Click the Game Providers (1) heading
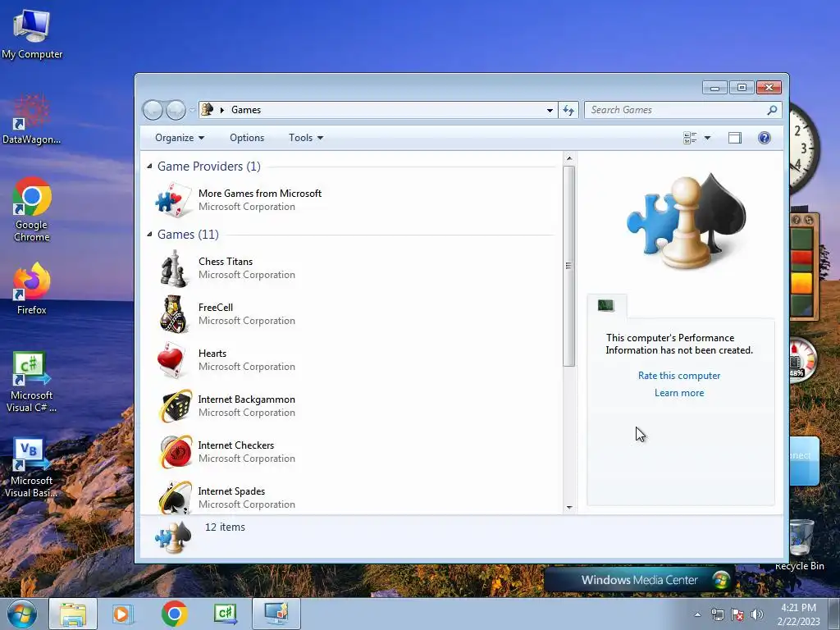840x630 pixels. pyautogui.click(x=209, y=166)
